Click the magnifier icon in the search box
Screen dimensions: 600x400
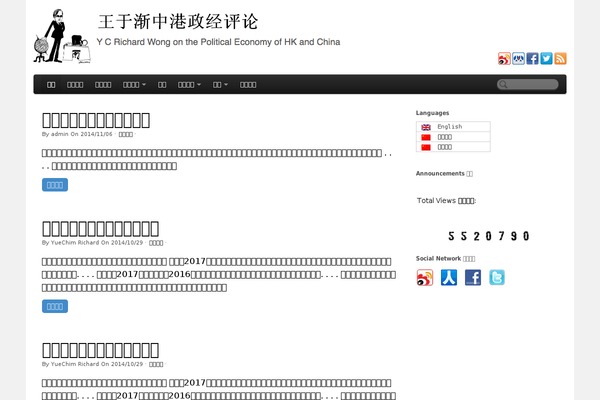point(503,85)
